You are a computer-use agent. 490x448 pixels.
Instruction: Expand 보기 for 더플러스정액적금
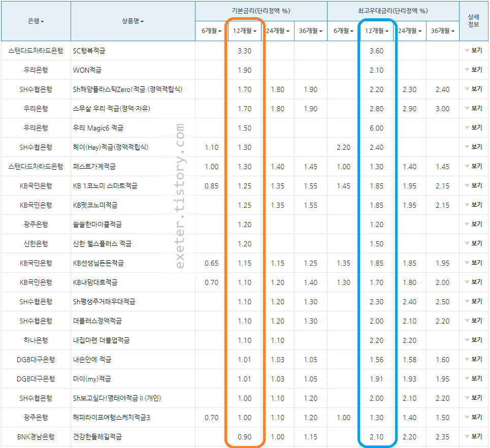coord(473,321)
